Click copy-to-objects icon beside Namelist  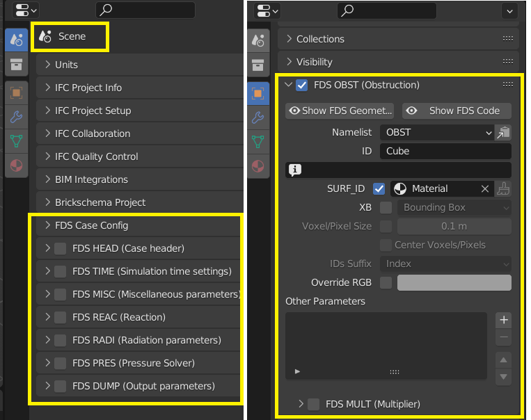pyautogui.click(x=503, y=132)
